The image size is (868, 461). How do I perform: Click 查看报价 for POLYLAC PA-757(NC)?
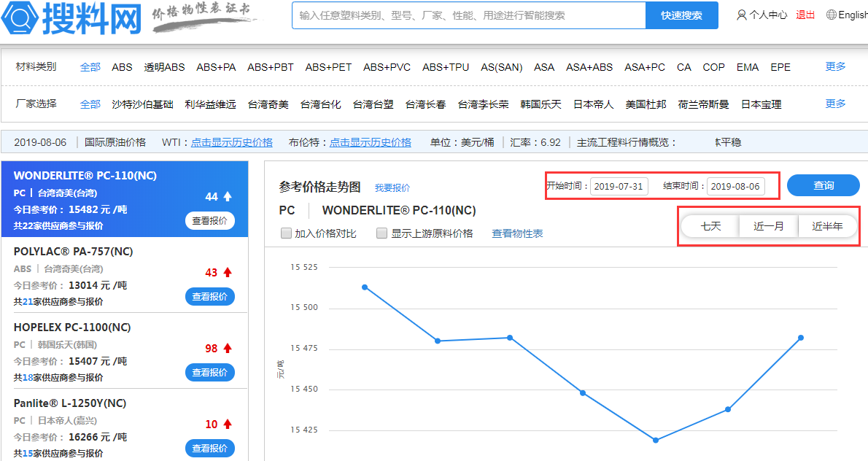coord(210,296)
